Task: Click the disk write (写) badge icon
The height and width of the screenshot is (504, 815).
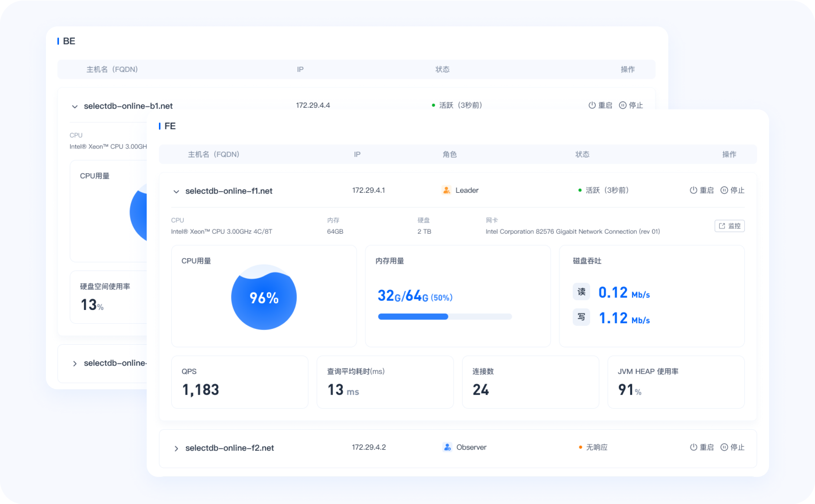Action: tap(581, 317)
